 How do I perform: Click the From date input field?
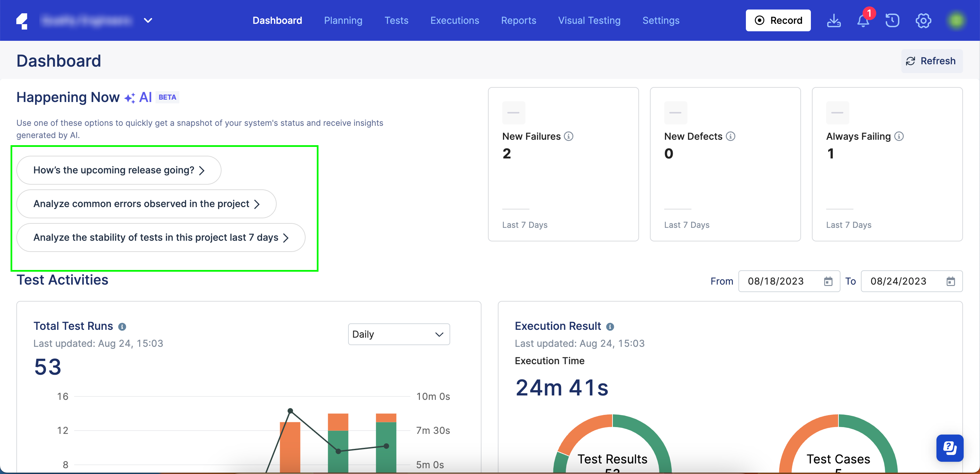776,281
